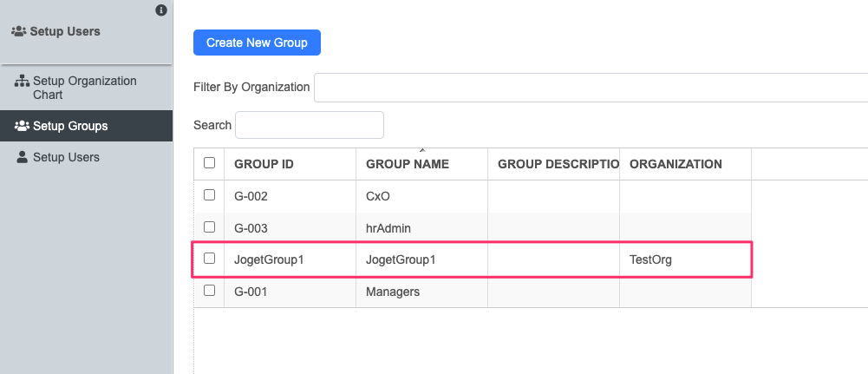Toggle the select-all header checkbox
The width and height of the screenshot is (868, 374).
click(x=209, y=162)
